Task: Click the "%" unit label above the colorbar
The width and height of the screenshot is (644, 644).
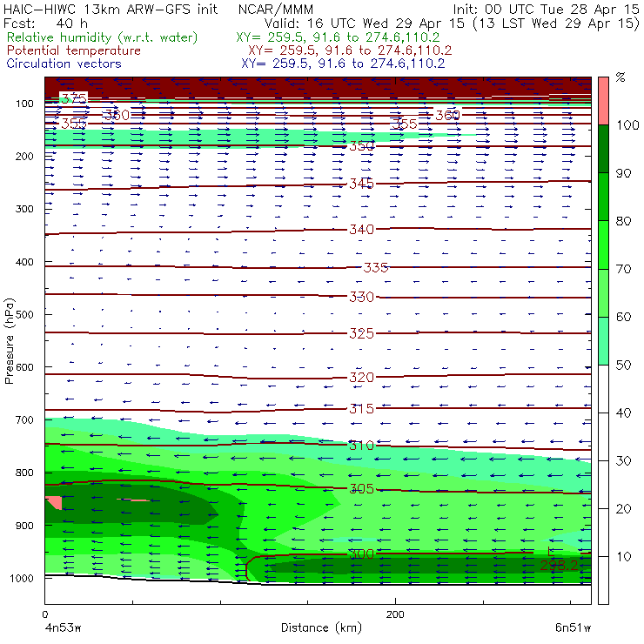Action: (621, 77)
